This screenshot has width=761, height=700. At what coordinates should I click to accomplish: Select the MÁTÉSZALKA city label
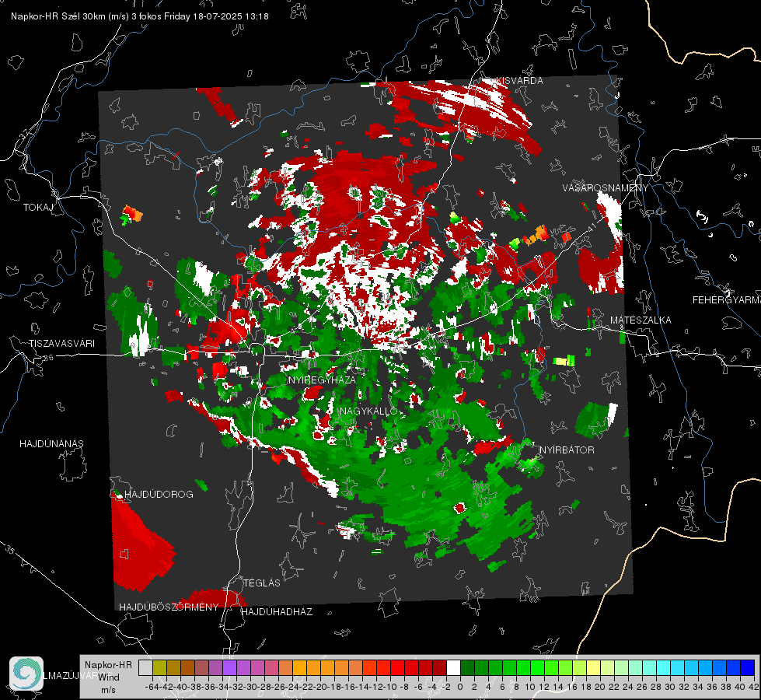641,320
